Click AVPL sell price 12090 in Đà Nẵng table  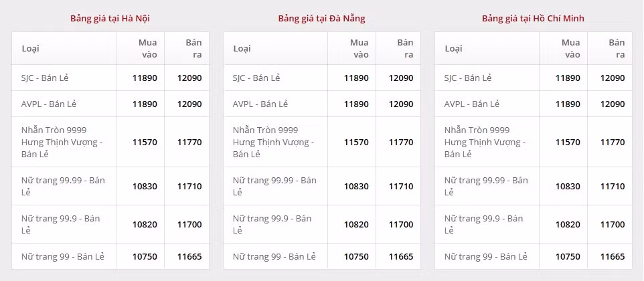pyautogui.click(x=401, y=104)
